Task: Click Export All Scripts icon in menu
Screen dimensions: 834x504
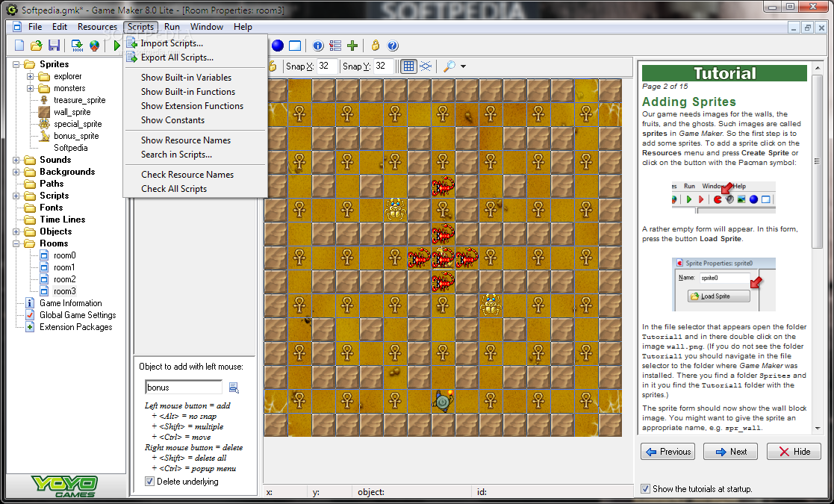Action: click(x=132, y=57)
